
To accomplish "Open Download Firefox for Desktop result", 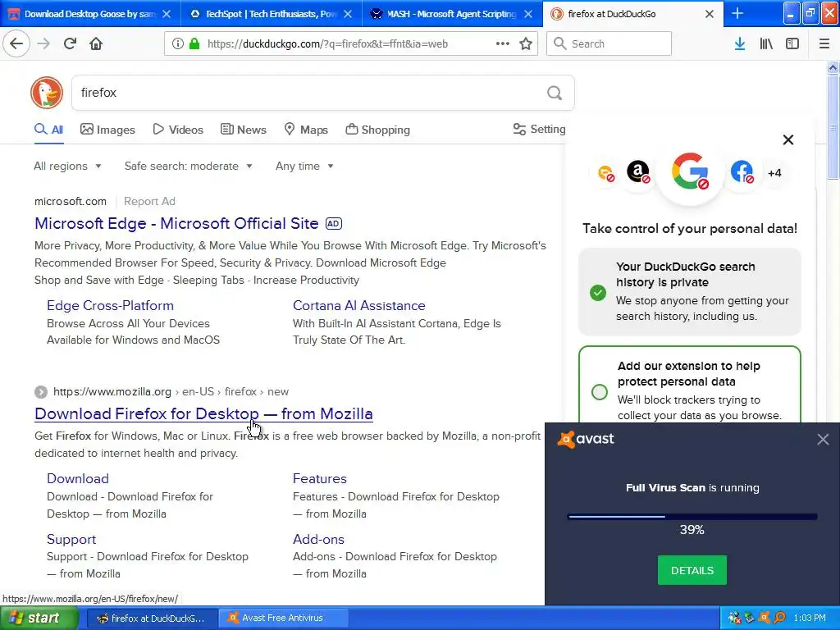I will [x=203, y=413].
